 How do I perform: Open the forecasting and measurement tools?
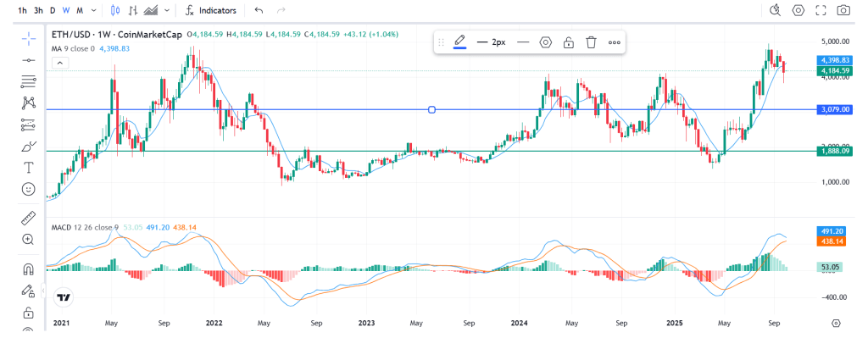click(28, 125)
